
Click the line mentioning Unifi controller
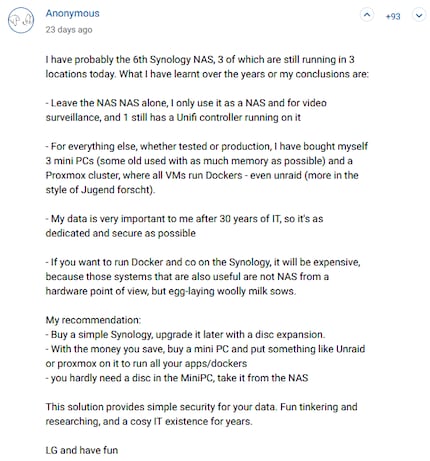coord(173,117)
